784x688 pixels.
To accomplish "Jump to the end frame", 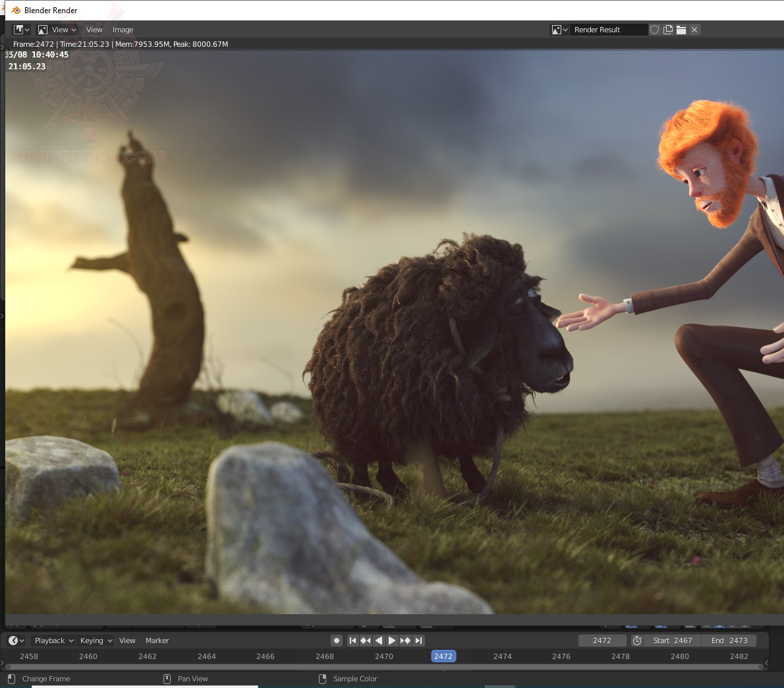I will [418, 641].
